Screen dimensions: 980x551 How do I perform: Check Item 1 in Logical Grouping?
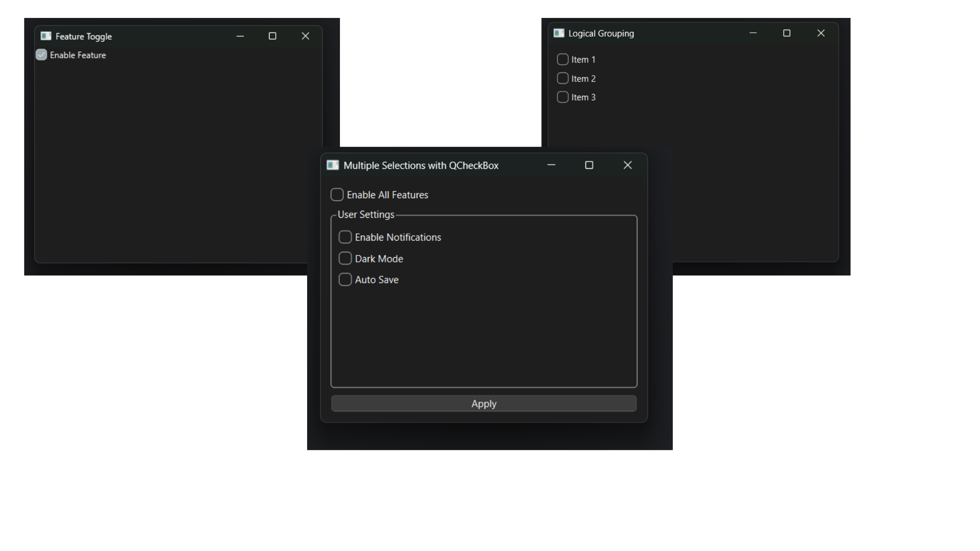coord(563,59)
